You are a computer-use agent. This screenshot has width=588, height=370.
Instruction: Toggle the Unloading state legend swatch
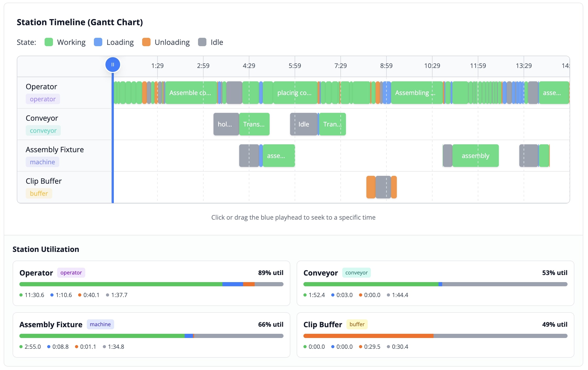(x=146, y=42)
